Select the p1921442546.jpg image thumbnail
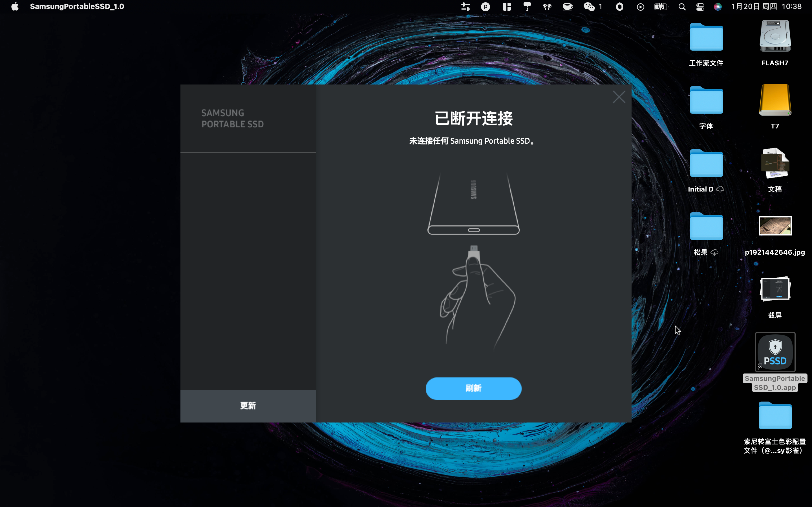This screenshot has width=812, height=507. [775, 226]
